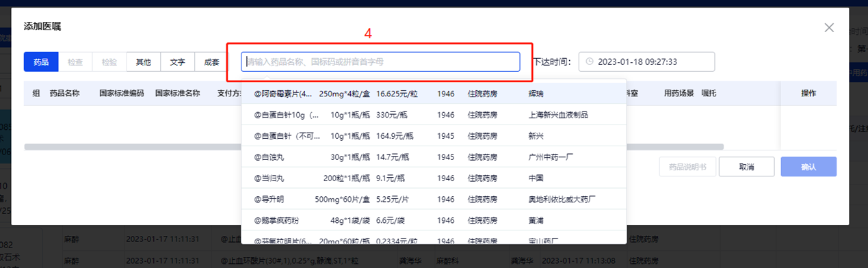Click the manufacturer 上海新兴血液制品
The height and width of the screenshot is (268, 868).
558,115
